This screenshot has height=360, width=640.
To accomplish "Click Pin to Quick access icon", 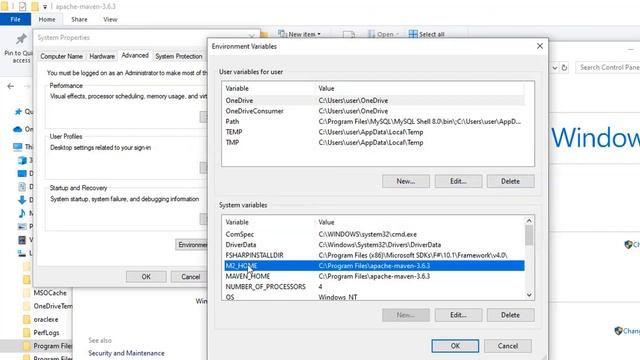I will 21,39.
